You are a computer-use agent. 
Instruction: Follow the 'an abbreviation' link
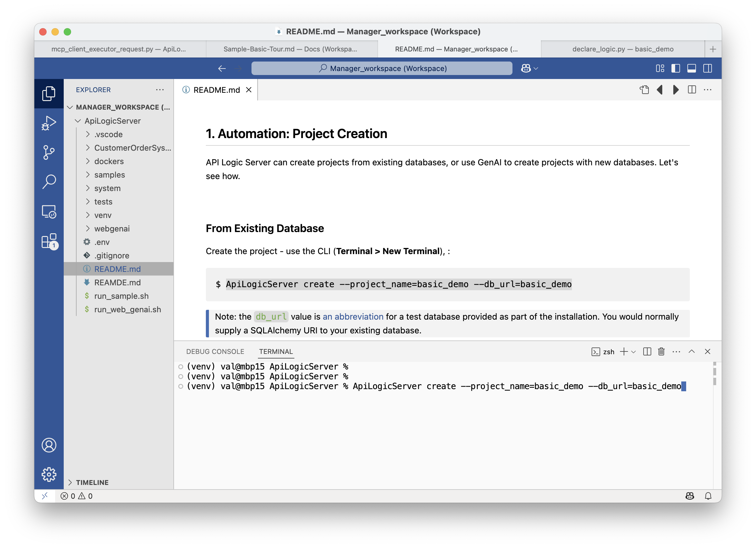[x=353, y=317]
